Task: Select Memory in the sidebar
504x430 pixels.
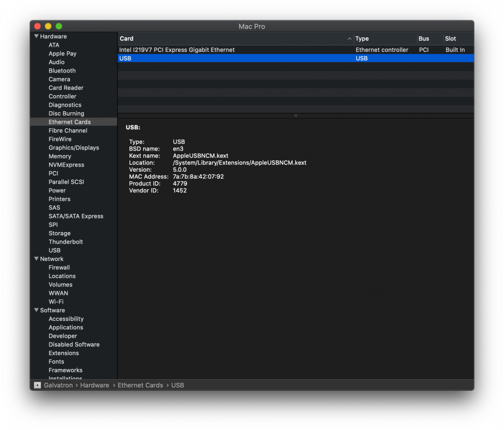Action: click(60, 157)
